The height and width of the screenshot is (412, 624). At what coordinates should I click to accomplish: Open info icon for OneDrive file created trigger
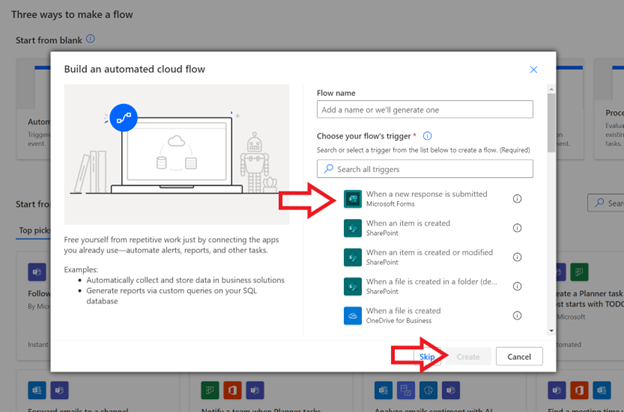click(x=517, y=316)
